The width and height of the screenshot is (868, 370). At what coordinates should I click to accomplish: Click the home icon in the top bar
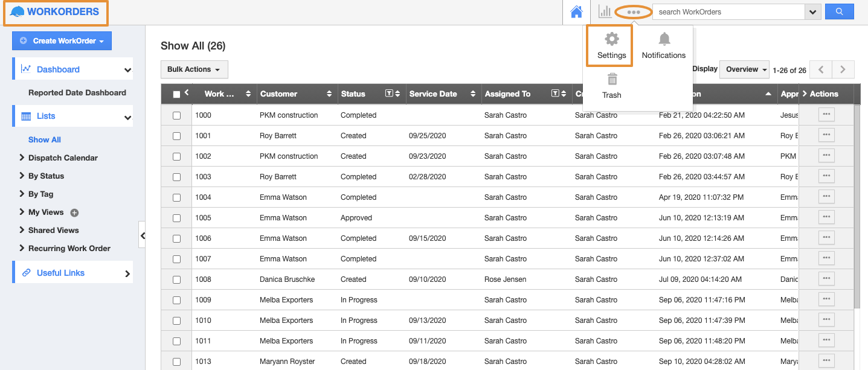(x=576, y=11)
